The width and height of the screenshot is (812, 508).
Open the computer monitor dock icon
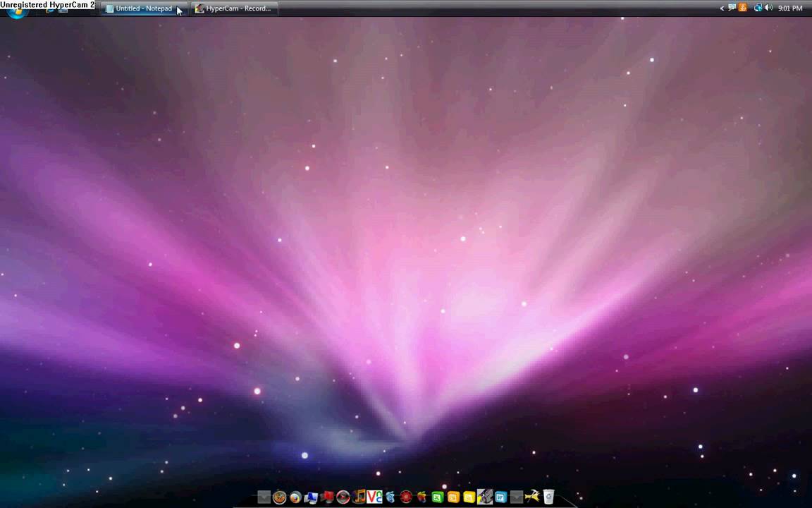(x=311, y=497)
